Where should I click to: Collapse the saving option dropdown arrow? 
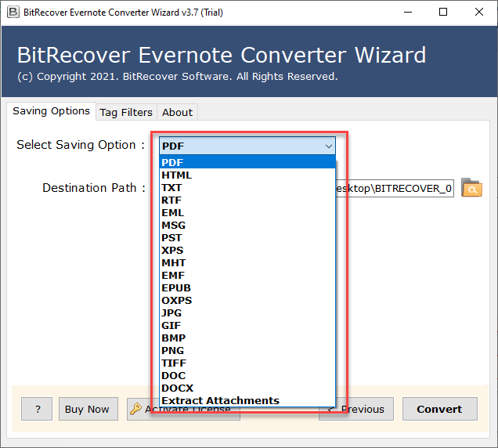[329, 146]
